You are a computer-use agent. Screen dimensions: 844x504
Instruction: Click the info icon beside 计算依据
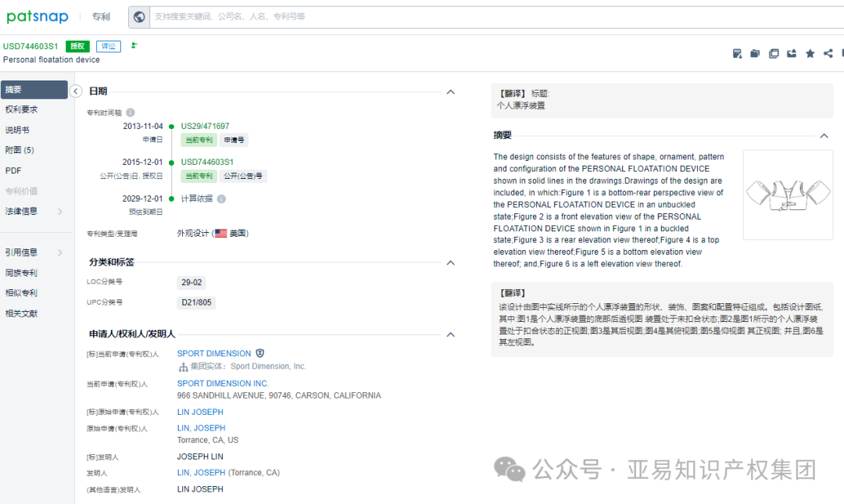(x=221, y=198)
